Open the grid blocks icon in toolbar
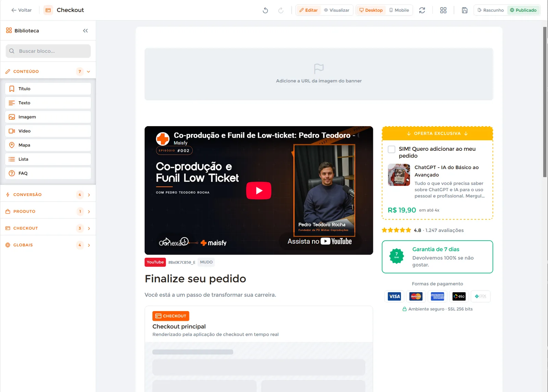Image resolution: width=548 pixels, height=392 pixels. pos(443,10)
